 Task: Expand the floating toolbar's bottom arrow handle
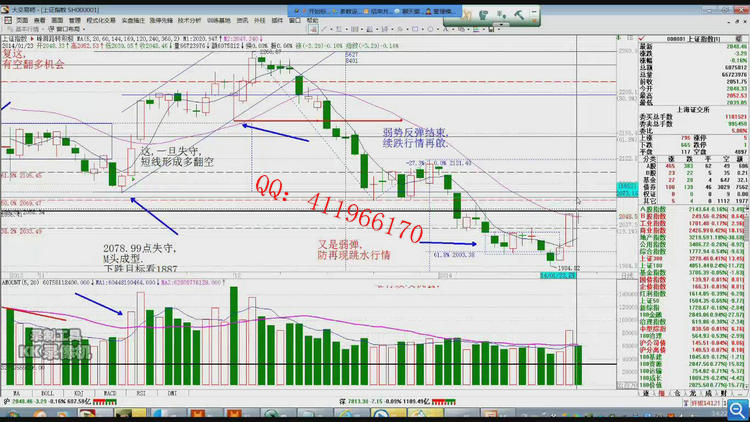(x=501, y=24)
